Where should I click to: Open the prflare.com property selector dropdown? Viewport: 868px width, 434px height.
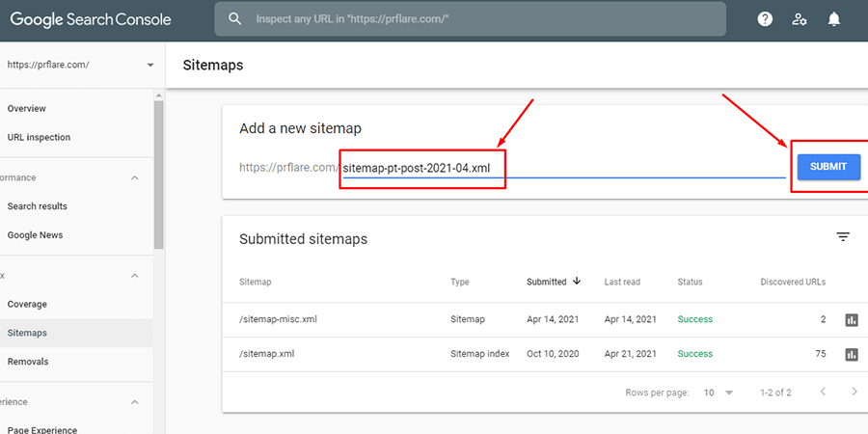[149, 66]
